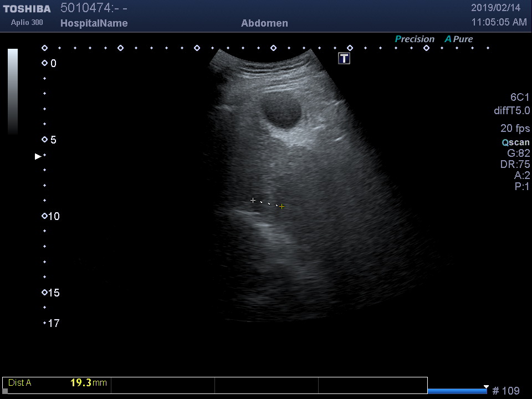Open the diffT5.0 frequency setting
This screenshot has width=532, height=399.
click(x=511, y=111)
